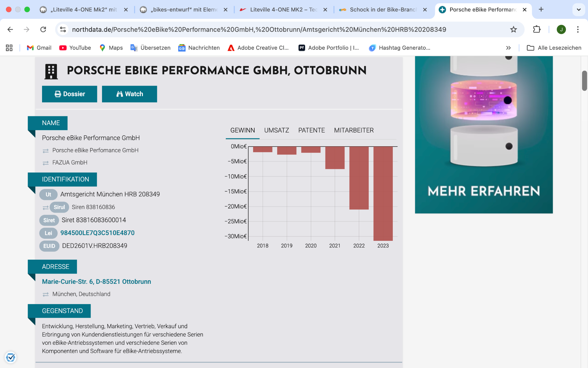Switch to „bikes-entwurf" tab
Image resolution: width=588 pixels, height=368 pixels.
tap(184, 9)
